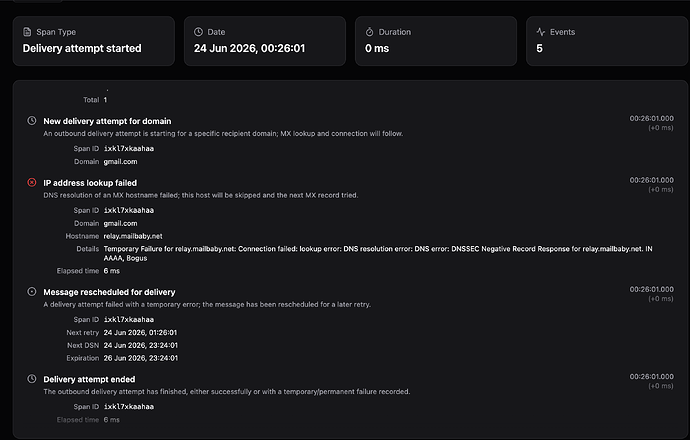Click timestamp 00:26:01.000 of Message rescheduled

(651, 289)
